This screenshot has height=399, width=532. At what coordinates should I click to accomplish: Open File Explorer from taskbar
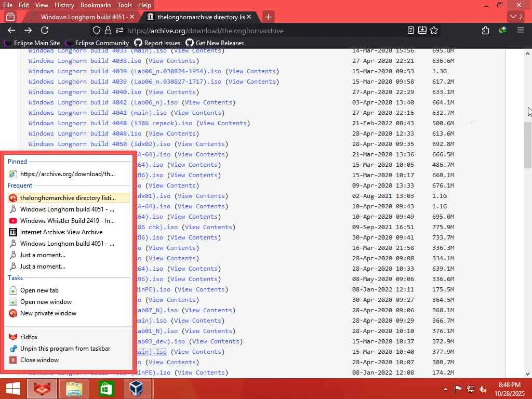(74, 389)
